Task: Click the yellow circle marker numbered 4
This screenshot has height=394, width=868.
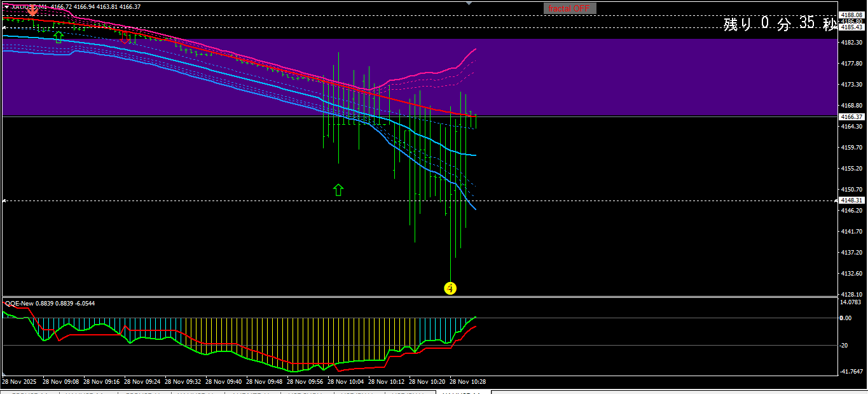Action: point(450,288)
